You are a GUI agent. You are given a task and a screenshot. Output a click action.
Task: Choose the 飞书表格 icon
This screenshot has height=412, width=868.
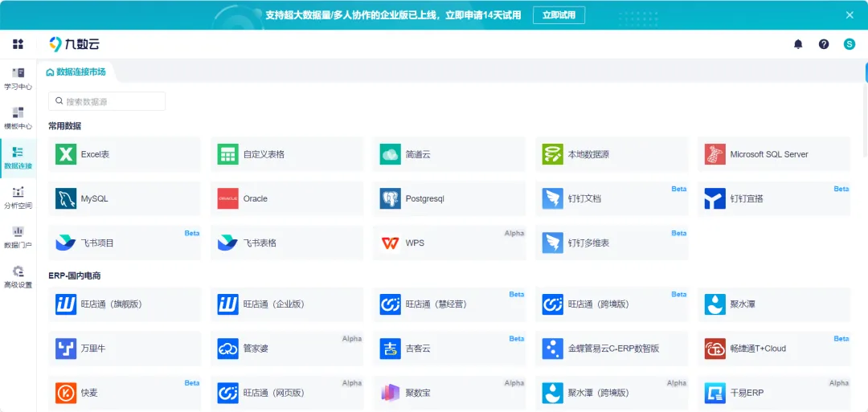[227, 243]
